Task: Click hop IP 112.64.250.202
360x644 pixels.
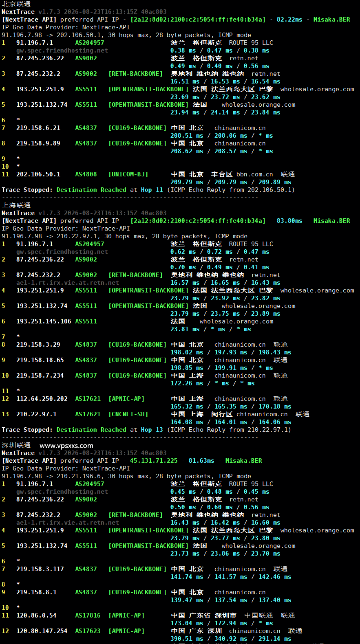Action: point(42,399)
